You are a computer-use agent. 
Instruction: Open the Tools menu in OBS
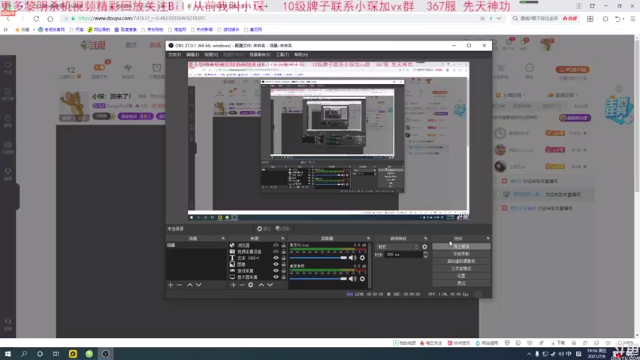[282, 55]
